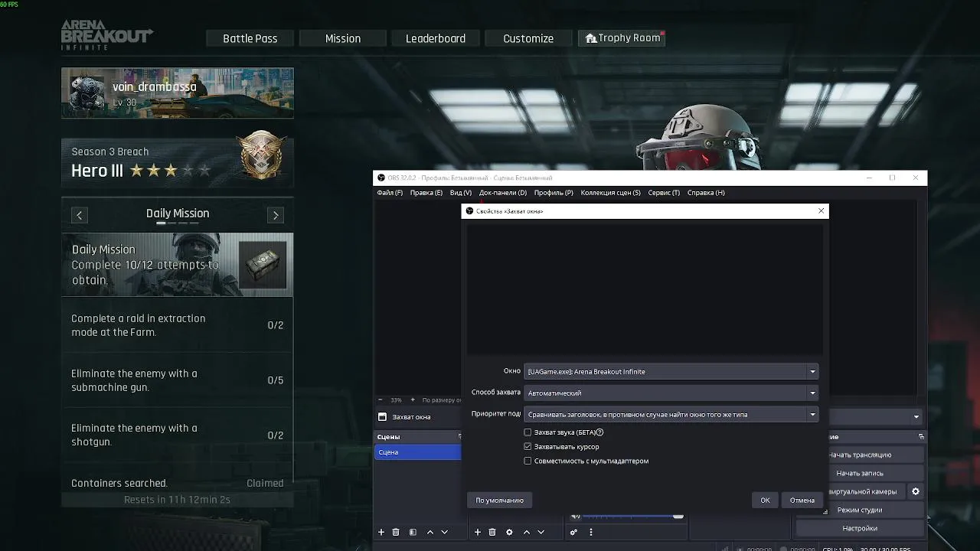The width and height of the screenshot is (980, 551).
Task: Enable Захват звука (БЕТА) checkbox
Action: [x=528, y=432]
